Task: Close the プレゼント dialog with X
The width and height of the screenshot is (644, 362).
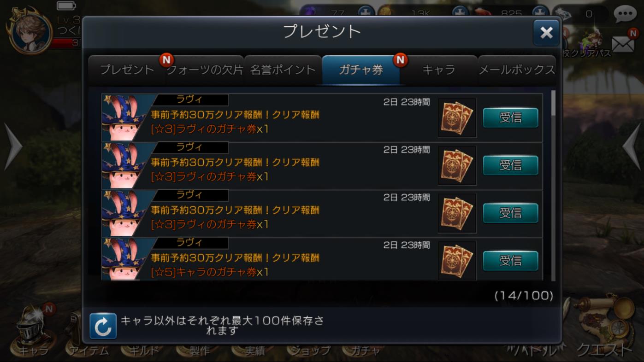Action: (546, 33)
